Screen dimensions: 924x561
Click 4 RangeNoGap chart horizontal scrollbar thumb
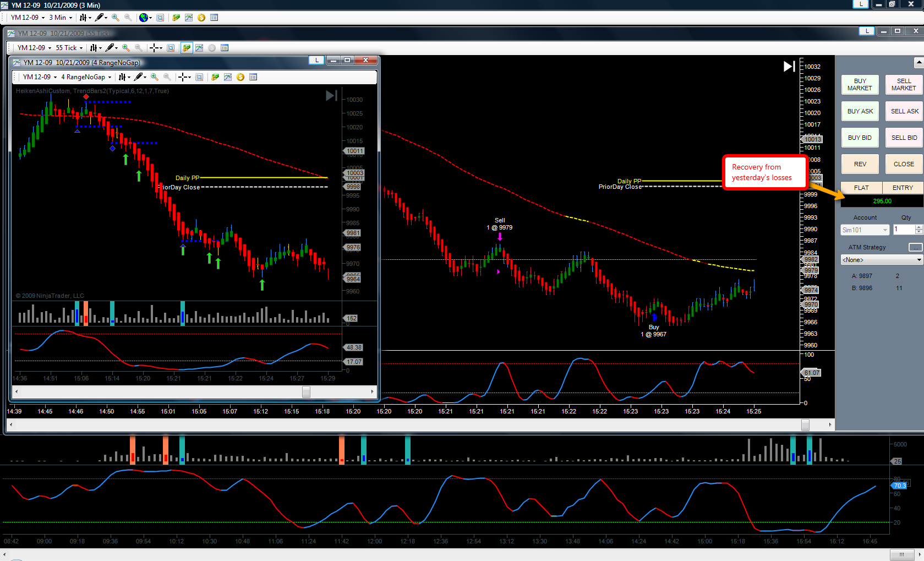click(x=306, y=392)
